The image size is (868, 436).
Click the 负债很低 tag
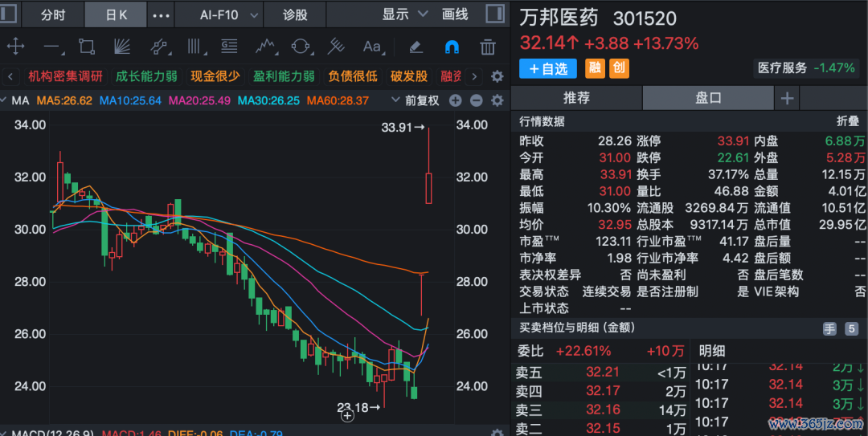pos(353,76)
